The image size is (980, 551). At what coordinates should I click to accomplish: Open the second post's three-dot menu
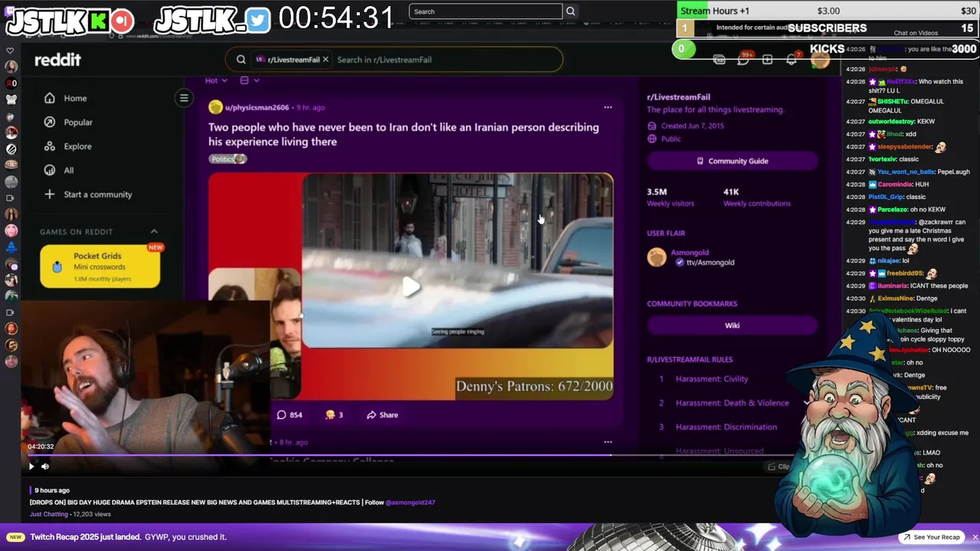(608, 442)
